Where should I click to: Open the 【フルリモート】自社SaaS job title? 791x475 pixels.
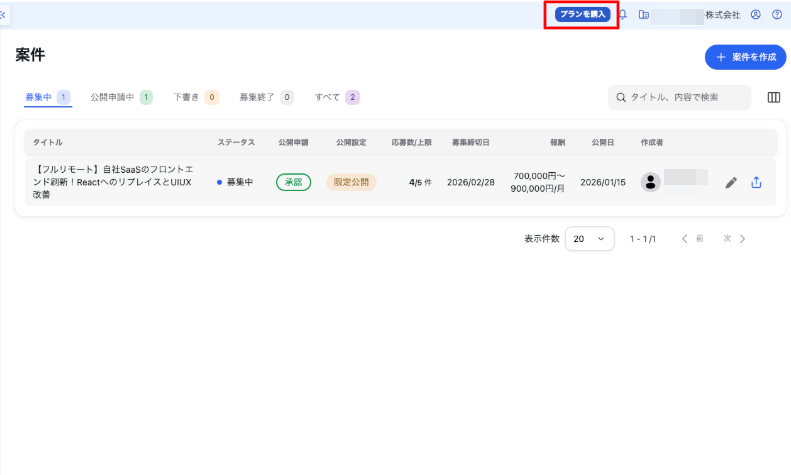click(113, 182)
